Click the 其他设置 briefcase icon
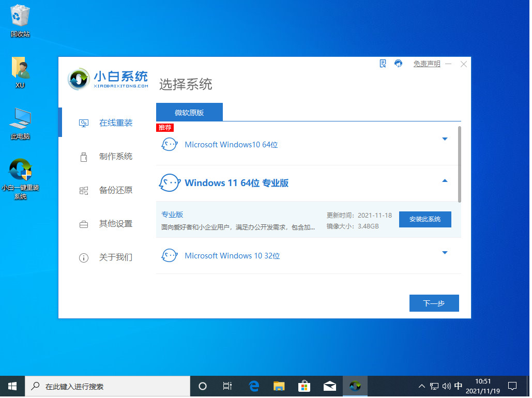This screenshot has width=532, height=398. pos(84,224)
